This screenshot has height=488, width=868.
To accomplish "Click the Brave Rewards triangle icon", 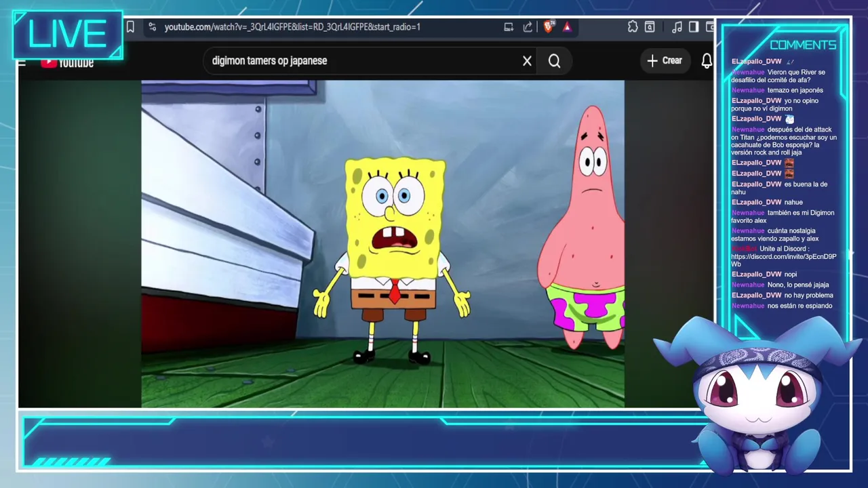I will [567, 27].
